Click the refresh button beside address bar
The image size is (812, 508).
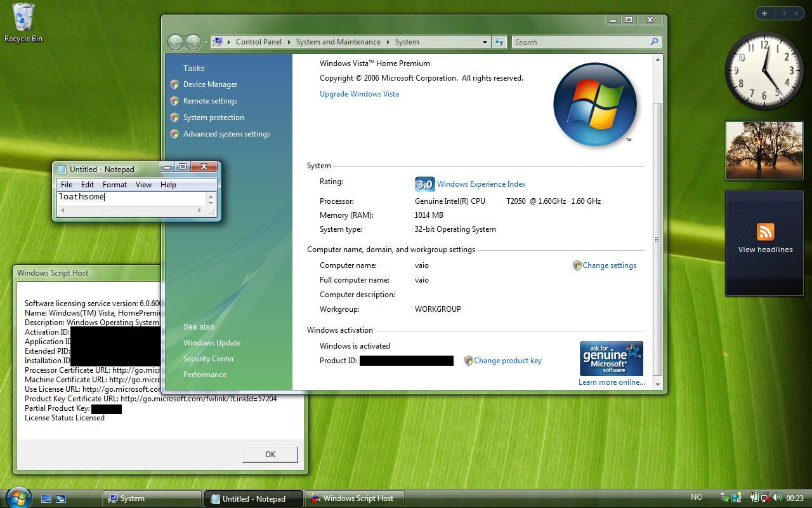pos(499,42)
